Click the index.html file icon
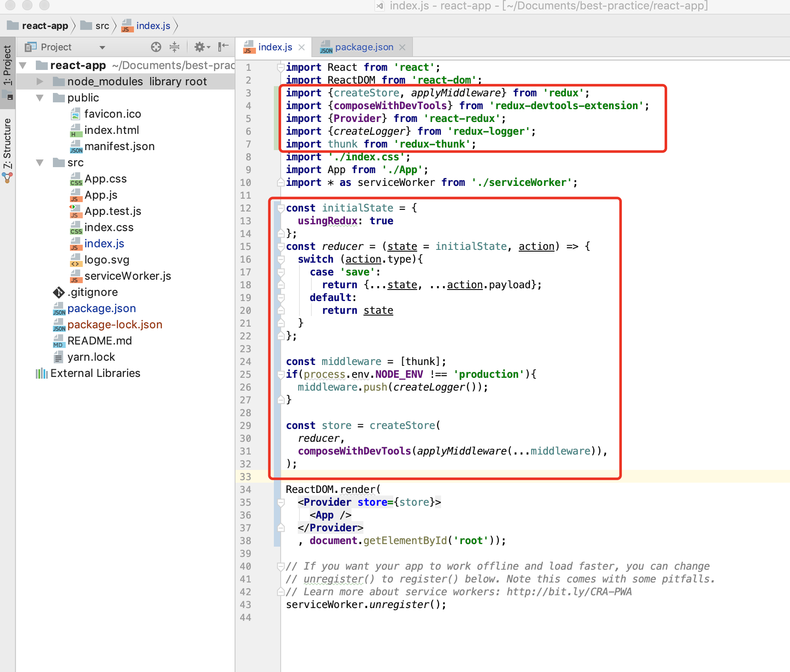Image resolution: width=790 pixels, height=672 pixels. tap(76, 130)
